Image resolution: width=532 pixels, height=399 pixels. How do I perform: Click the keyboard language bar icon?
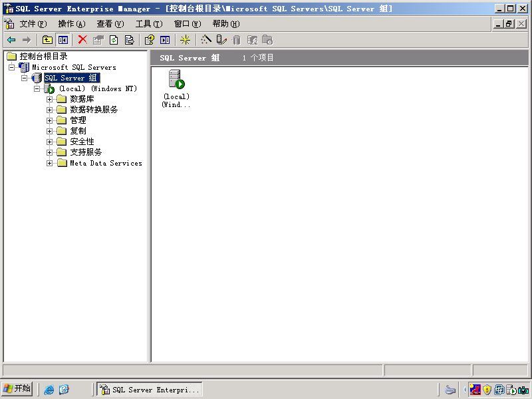point(450,390)
